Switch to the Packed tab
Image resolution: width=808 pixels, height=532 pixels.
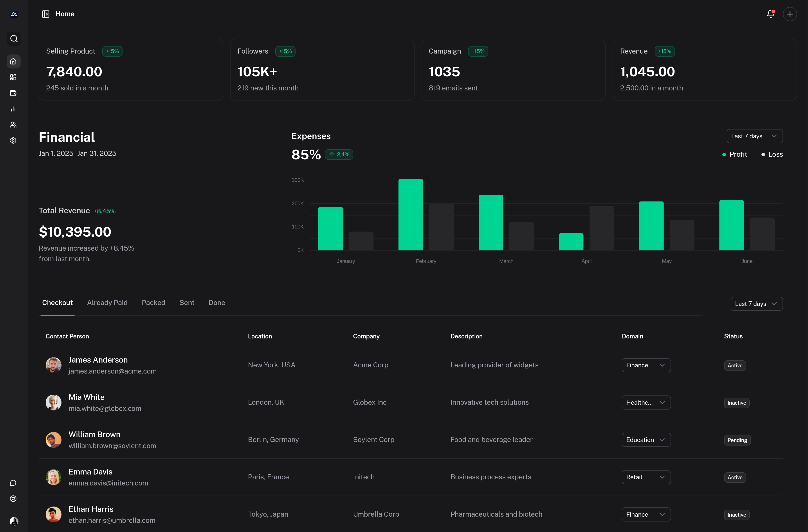(153, 303)
